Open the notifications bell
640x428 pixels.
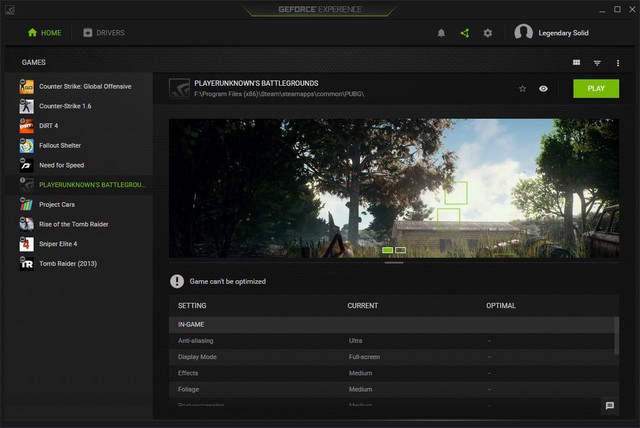[x=441, y=33]
